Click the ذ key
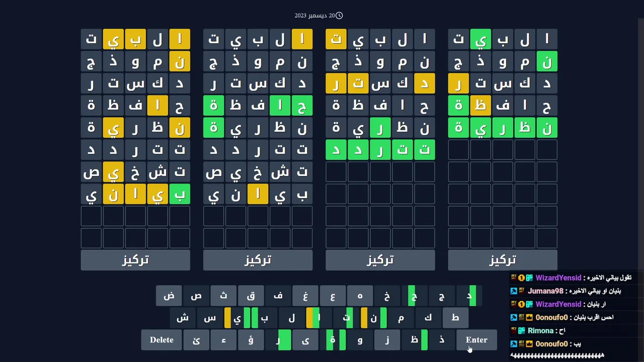The height and width of the screenshot is (362, 644). tap(441, 340)
